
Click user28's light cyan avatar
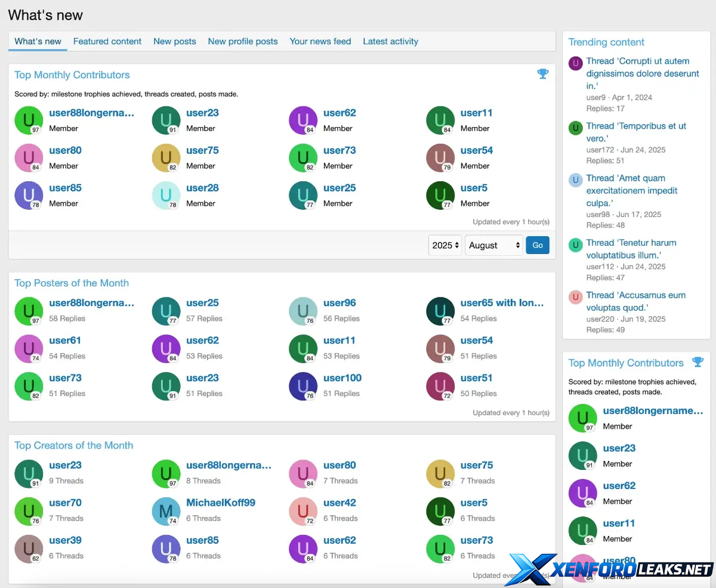pyautogui.click(x=166, y=195)
